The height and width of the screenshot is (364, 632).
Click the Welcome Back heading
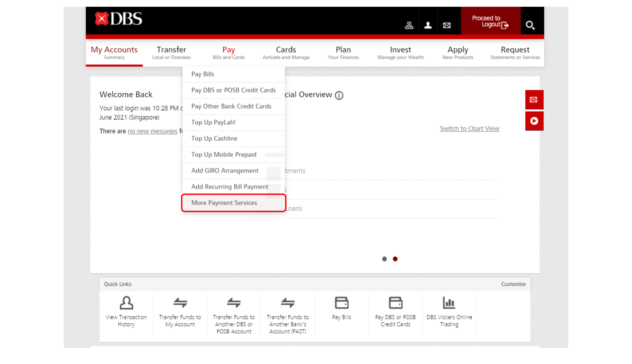[x=126, y=95]
